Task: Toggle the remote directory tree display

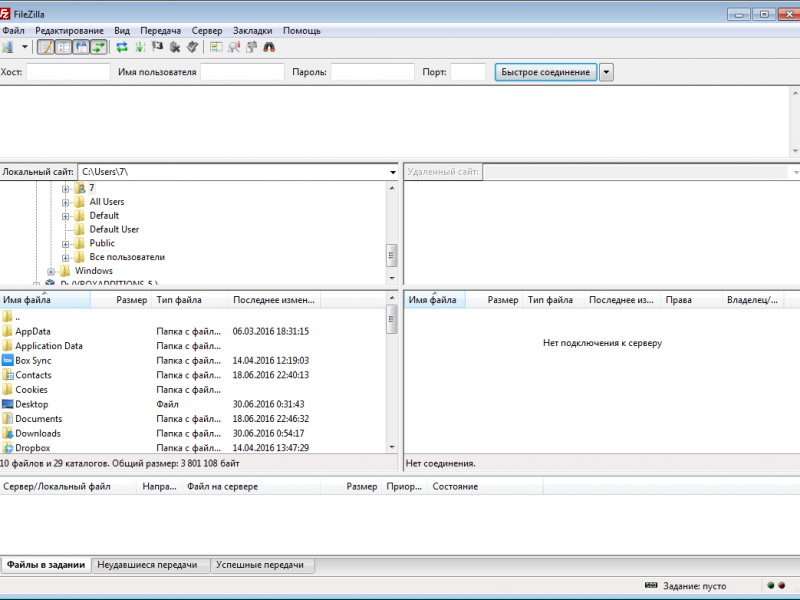Action: pos(82,47)
